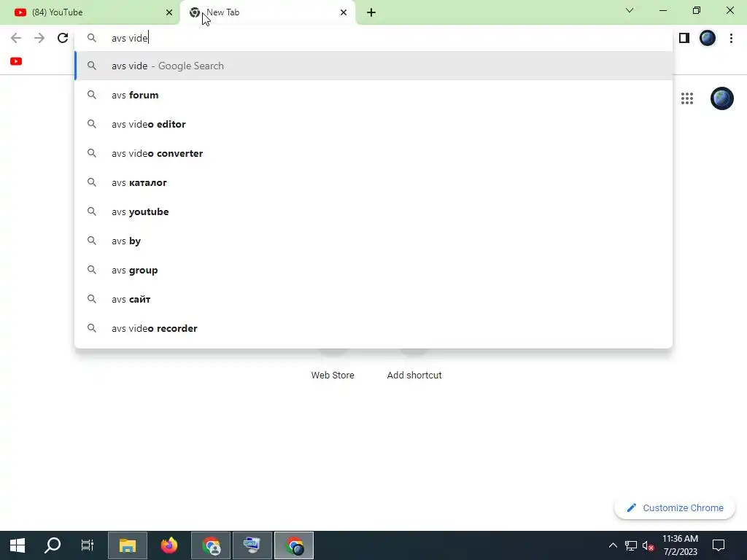Screen dimensions: 747x560
Task: Select the 'avs youtube' suggestion
Action: tap(373, 212)
